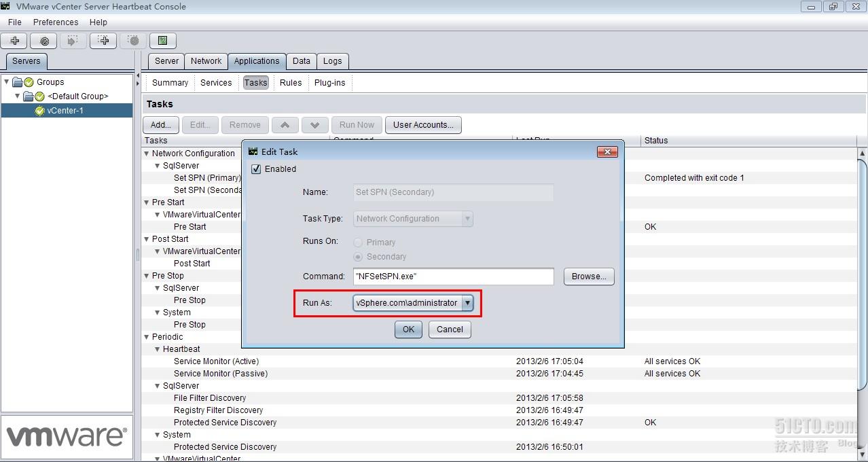Click the green status icon beside vCenter-1
Screen dimensions: 868x462
39,111
